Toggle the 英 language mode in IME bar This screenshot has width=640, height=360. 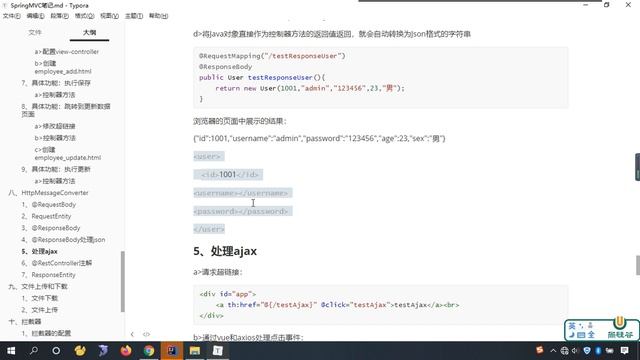point(572,326)
